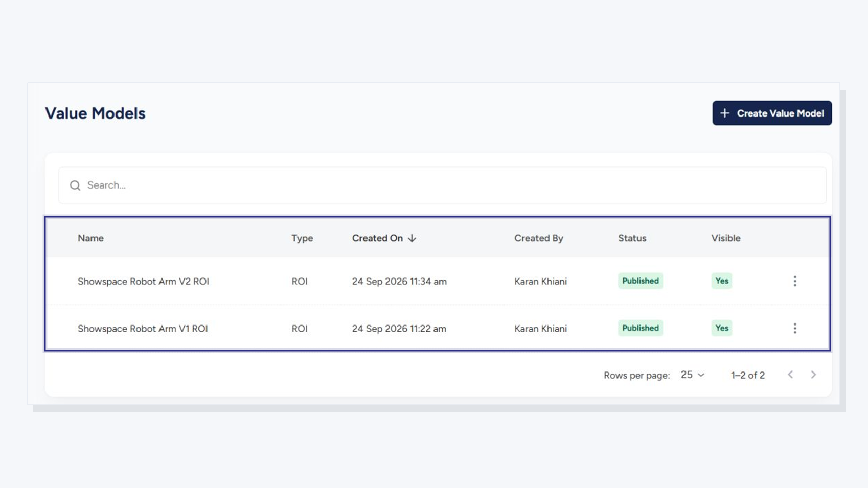Image resolution: width=868 pixels, height=488 pixels.
Task: Sort by the Name column header
Action: [90, 238]
